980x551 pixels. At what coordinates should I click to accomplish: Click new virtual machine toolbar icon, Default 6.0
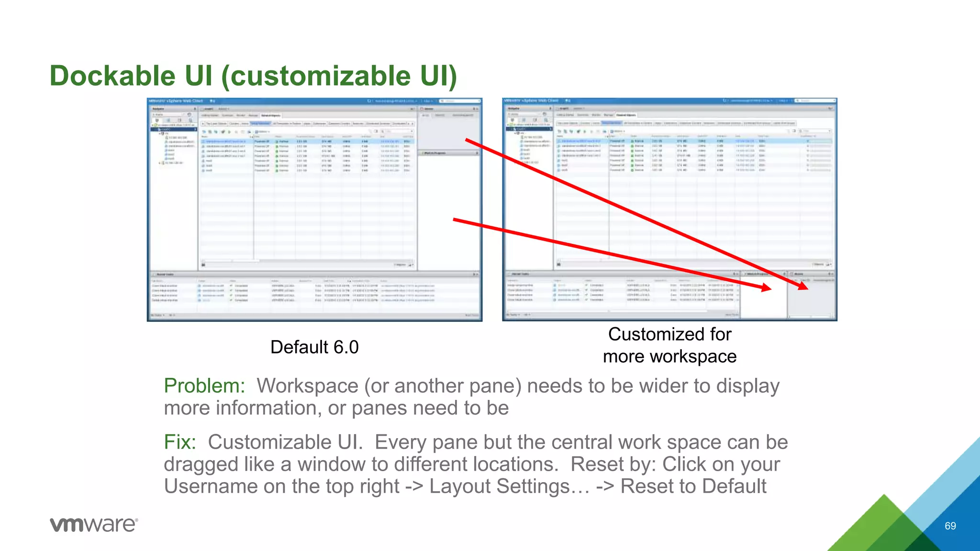click(x=204, y=132)
